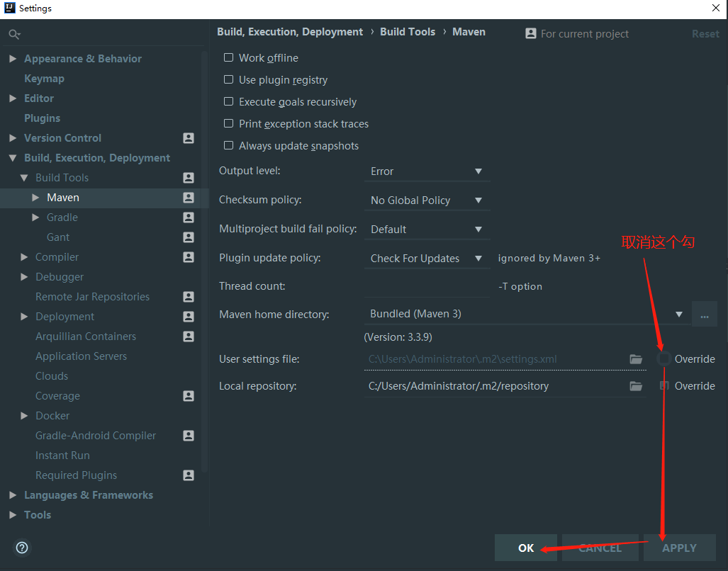Check Always update snapshots
The height and width of the screenshot is (571, 728).
228,145
